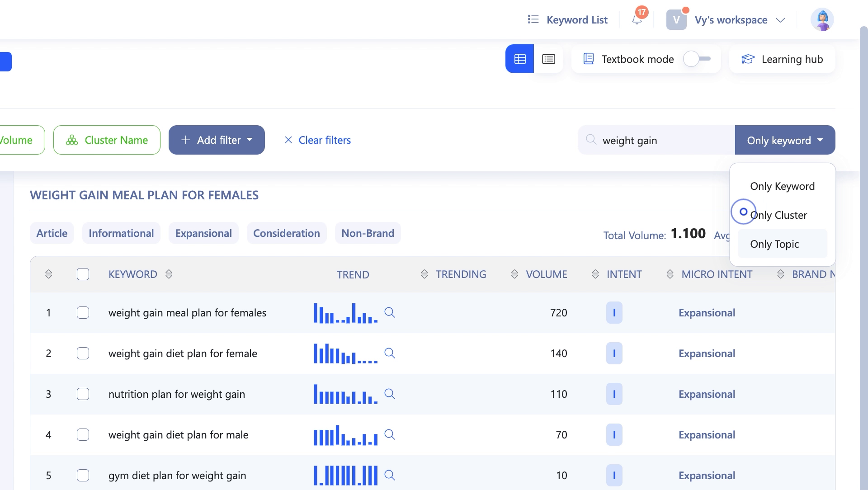
Task: Expand Vy's workspace switcher
Action: point(731,20)
